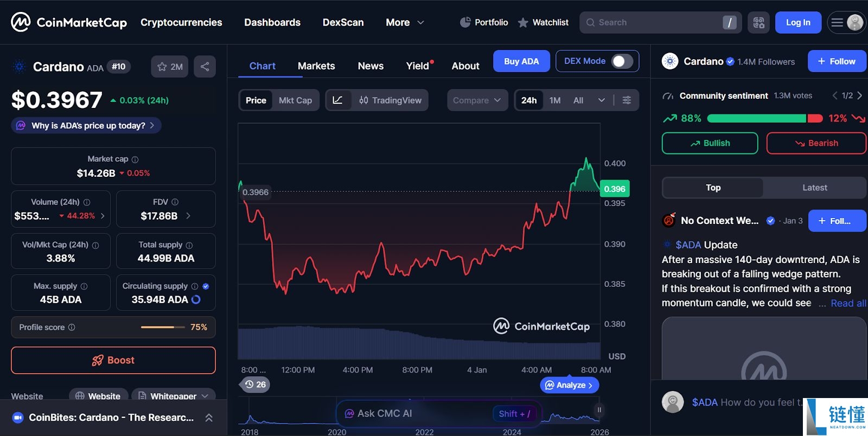Open the Compare dropdown

[477, 100]
